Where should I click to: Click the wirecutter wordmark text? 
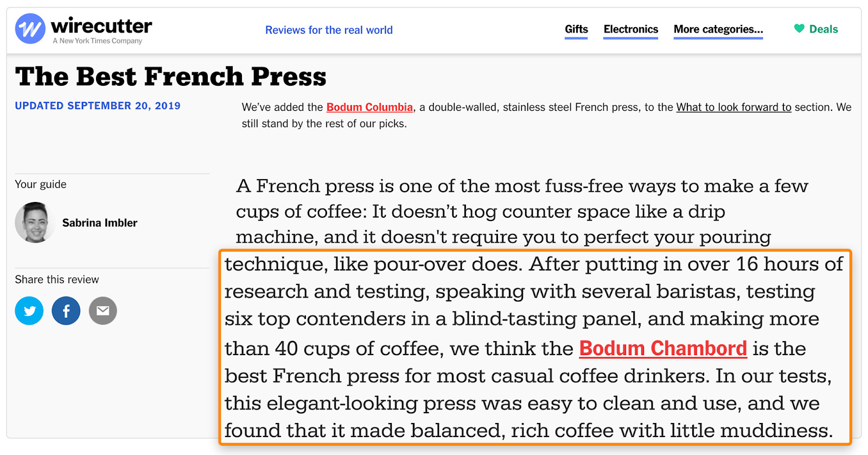pos(101,26)
